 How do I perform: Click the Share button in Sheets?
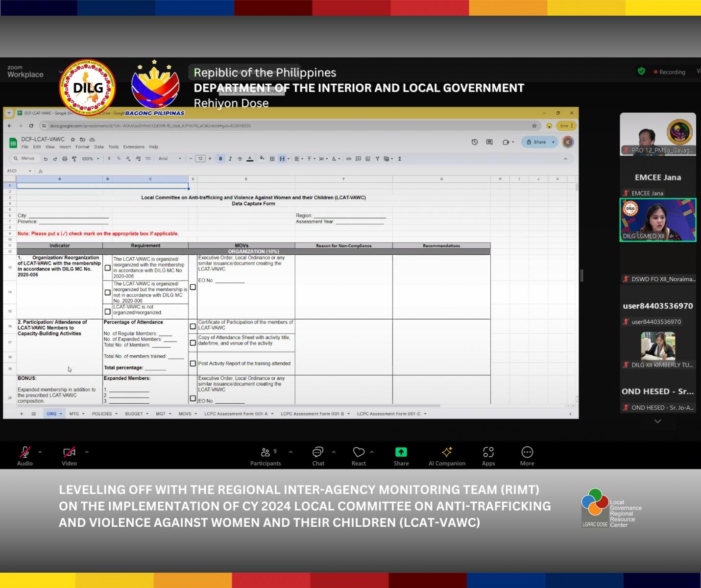(x=536, y=142)
